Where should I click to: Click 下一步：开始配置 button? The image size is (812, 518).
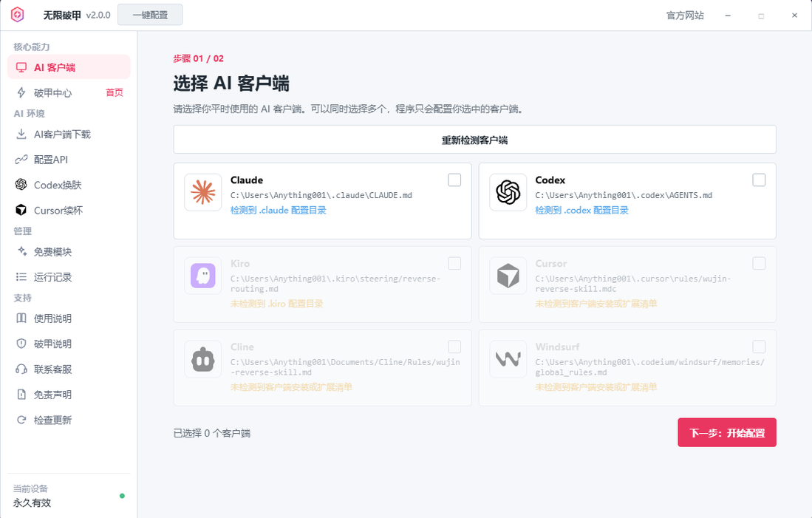(x=726, y=432)
